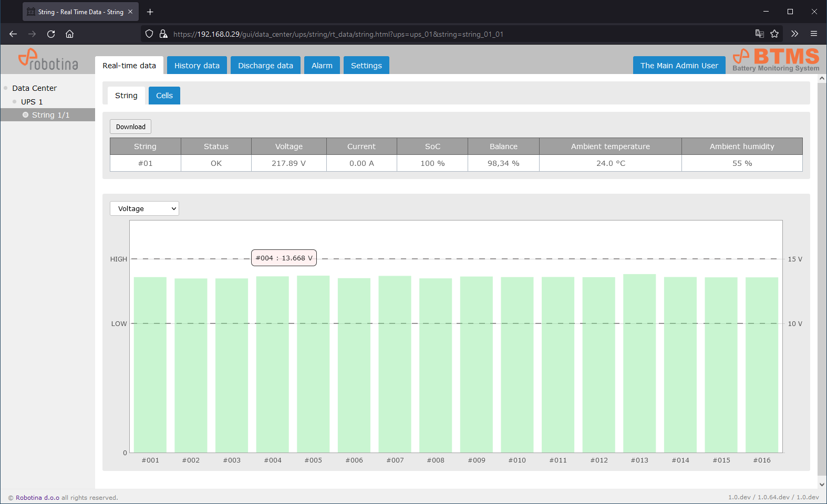Image resolution: width=827 pixels, height=504 pixels.
Task: Select Data Center in the tree
Action: pos(34,88)
